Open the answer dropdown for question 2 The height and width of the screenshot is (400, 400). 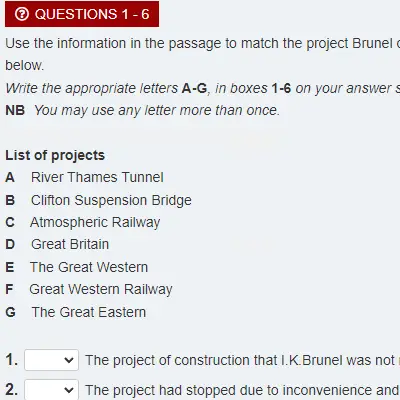point(51,389)
